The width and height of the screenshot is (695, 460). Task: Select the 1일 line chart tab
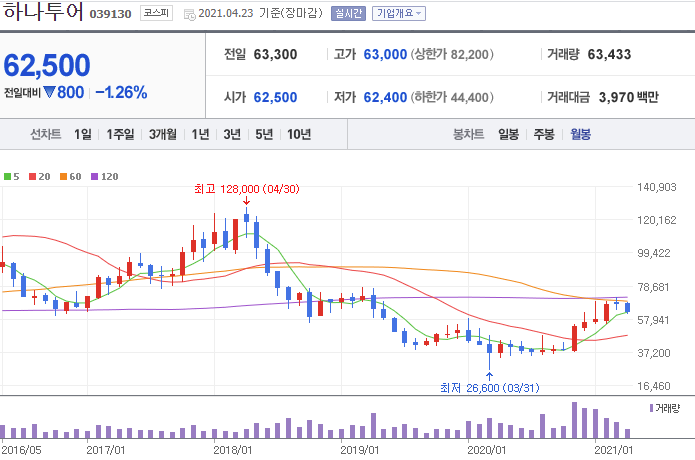tap(83, 134)
